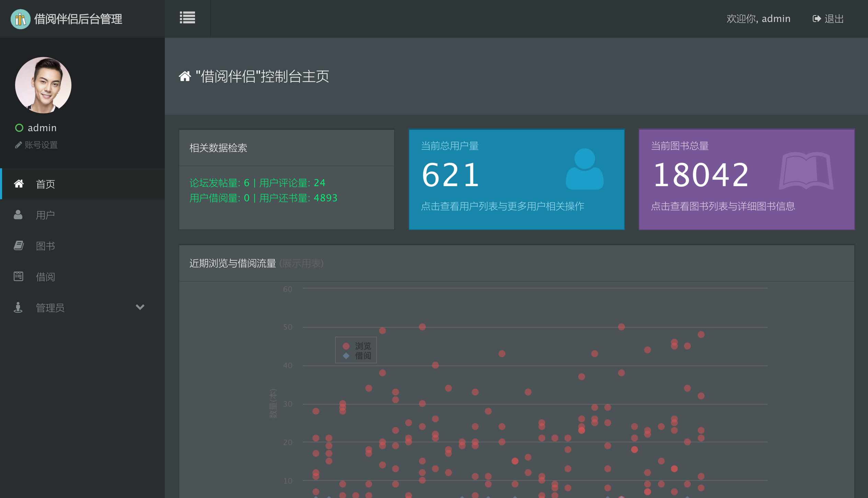Screen dimensions: 868x498
Task: Open 账号设置 account settings link
Action: click(x=41, y=145)
